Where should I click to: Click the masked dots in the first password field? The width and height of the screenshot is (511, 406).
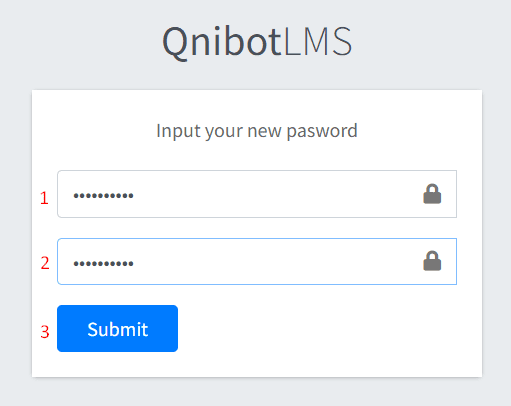[x=103, y=196]
